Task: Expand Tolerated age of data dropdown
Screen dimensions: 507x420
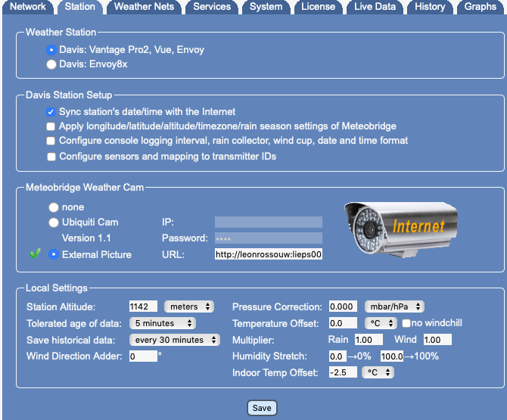Action: click(163, 323)
